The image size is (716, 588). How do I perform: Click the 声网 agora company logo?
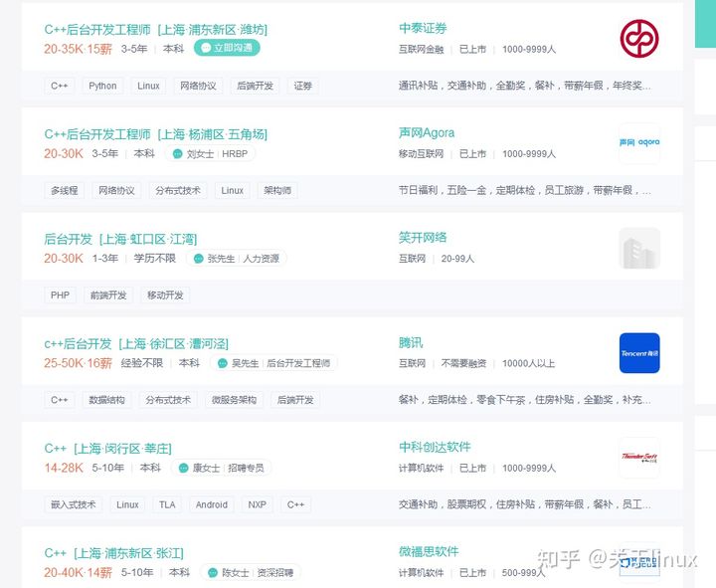pos(639,143)
